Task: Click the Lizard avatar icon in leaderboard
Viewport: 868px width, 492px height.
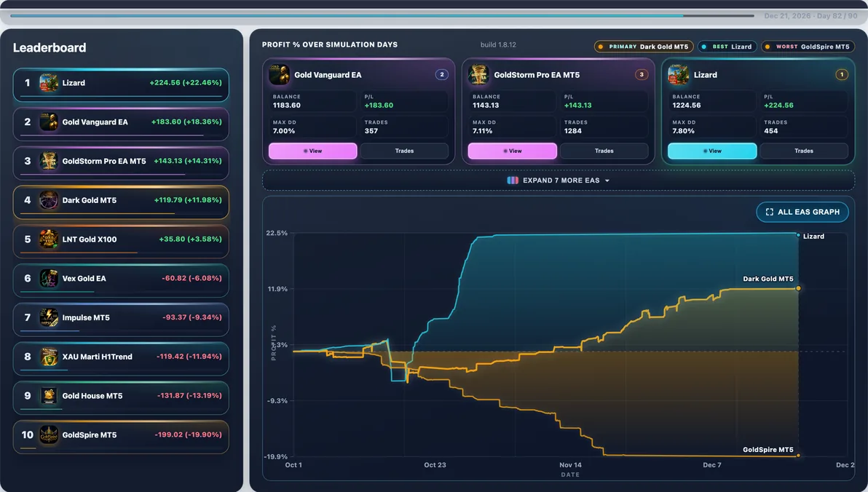Action: tap(49, 83)
